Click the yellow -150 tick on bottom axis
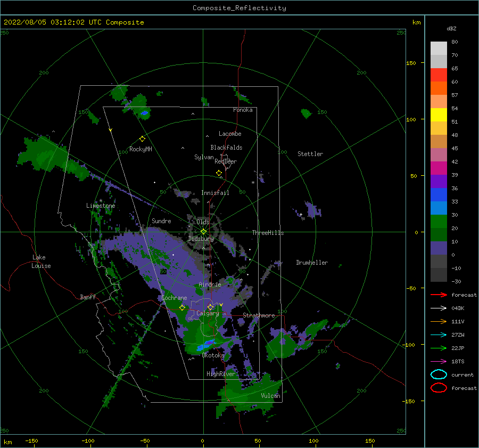This screenshot has width=479, height=448. pyautogui.click(x=31, y=441)
